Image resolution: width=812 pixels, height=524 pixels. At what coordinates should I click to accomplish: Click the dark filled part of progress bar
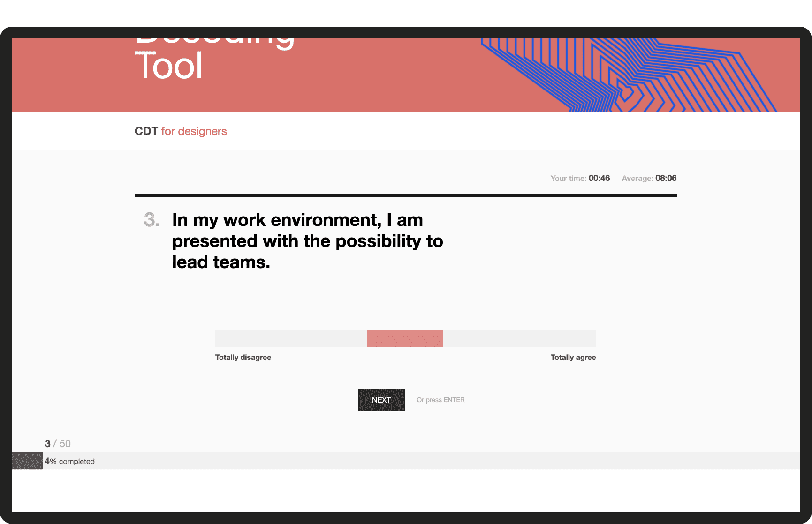tap(27, 461)
